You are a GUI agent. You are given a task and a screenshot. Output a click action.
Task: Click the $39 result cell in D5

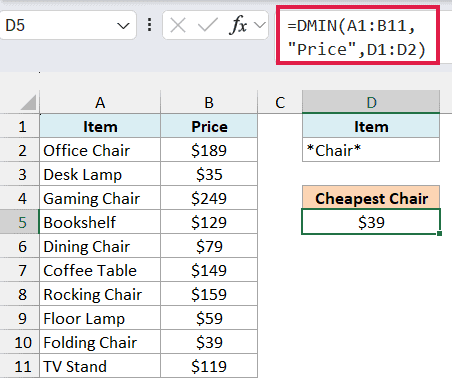(x=371, y=222)
